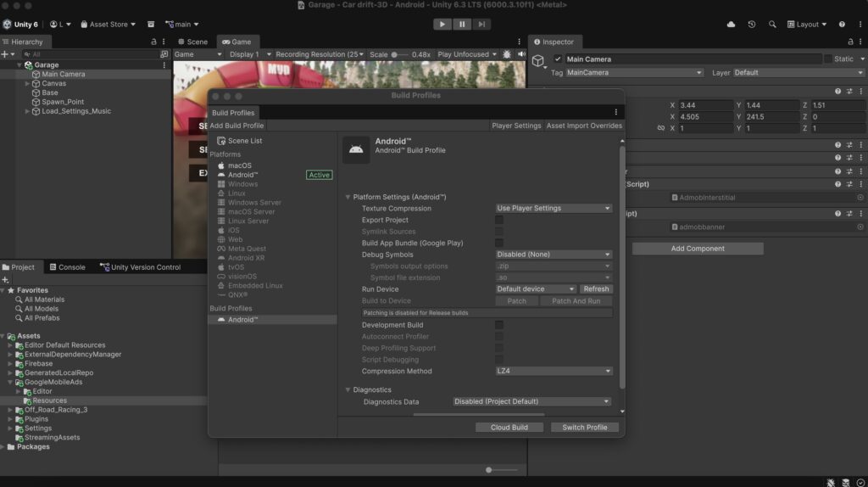Viewport: 868px width, 487px height.
Task: Toggle constrained scale proportions link icon
Action: coord(660,128)
